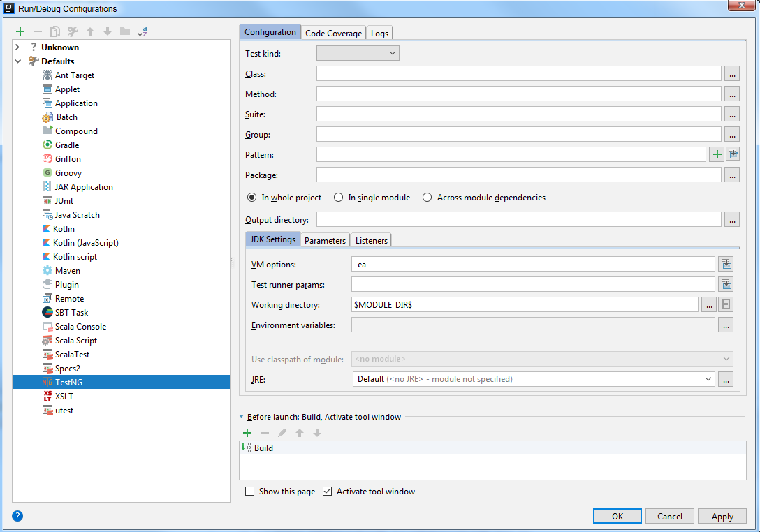This screenshot has height=532, width=760.
Task: Select the Build task in the list
Action: pyautogui.click(x=492, y=448)
